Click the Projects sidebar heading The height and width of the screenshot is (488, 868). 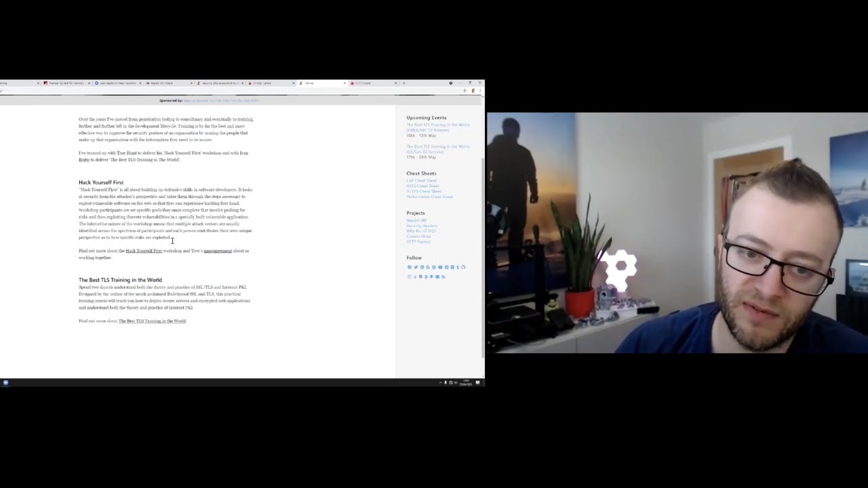[416, 213]
